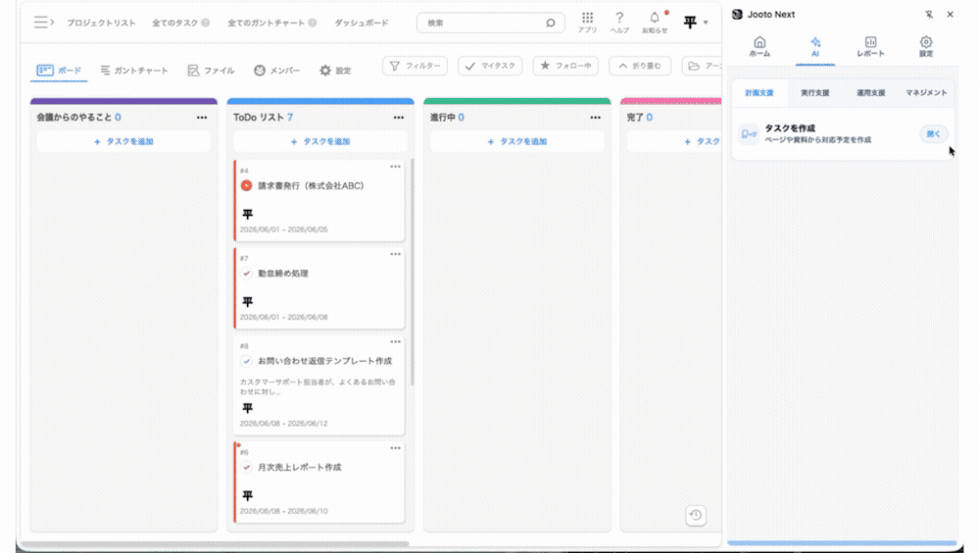This screenshot has height=553, width=980.
Task: Select the 計画支援 AI tab
Action: coord(759,92)
